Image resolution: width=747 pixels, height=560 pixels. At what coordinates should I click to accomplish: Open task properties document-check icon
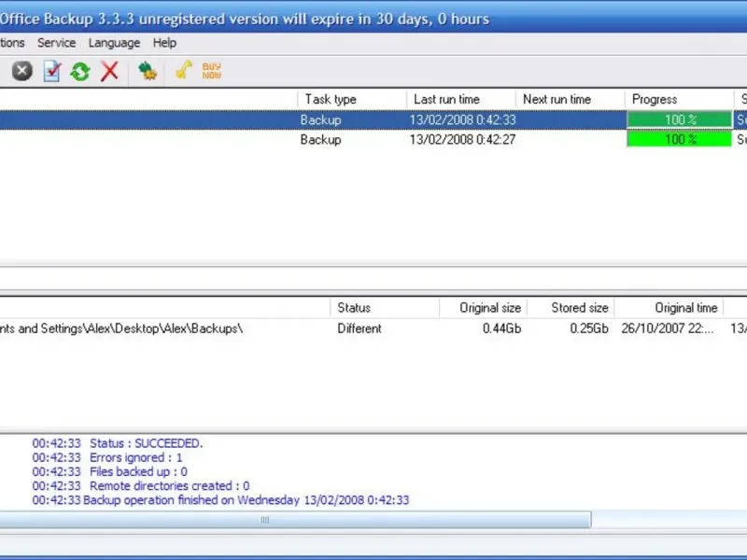[x=51, y=71]
